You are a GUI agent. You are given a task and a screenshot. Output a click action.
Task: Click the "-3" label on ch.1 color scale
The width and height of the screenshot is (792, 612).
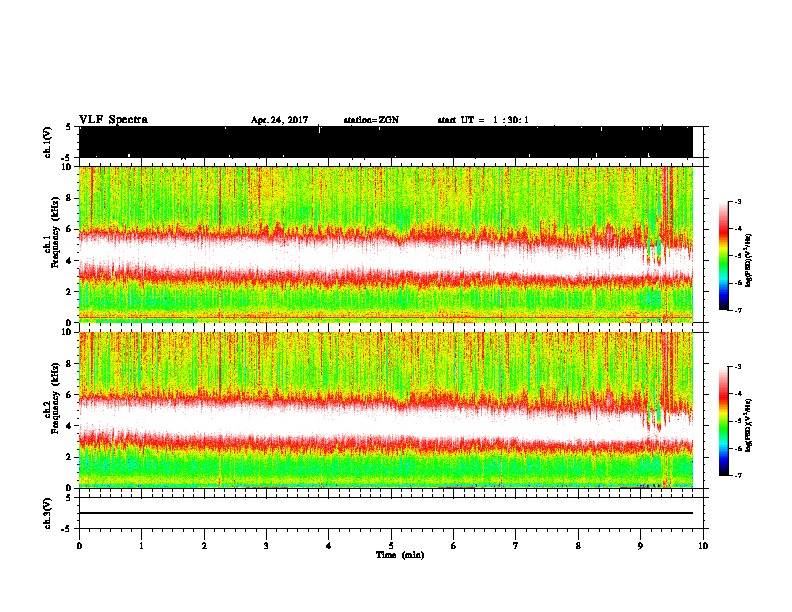click(738, 202)
